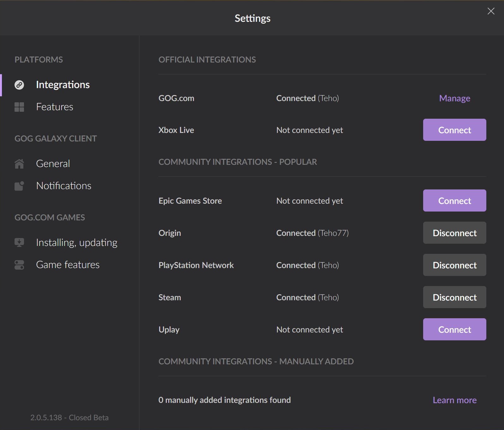
Task: Close the Settings window with the X
Action: coord(491,11)
